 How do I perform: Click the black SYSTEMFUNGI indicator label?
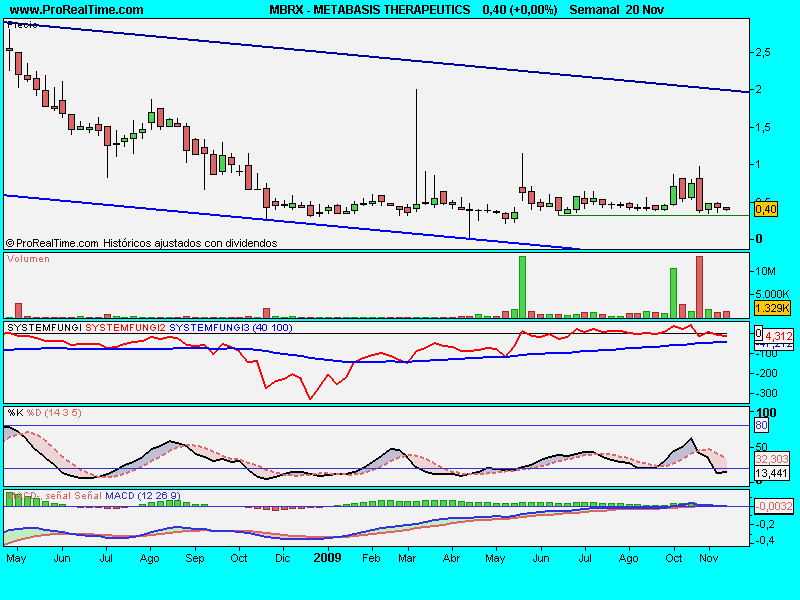44,328
